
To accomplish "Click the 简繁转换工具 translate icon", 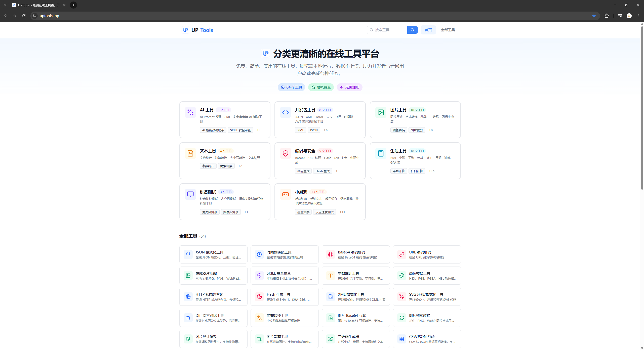I will [x=259, y=318].
